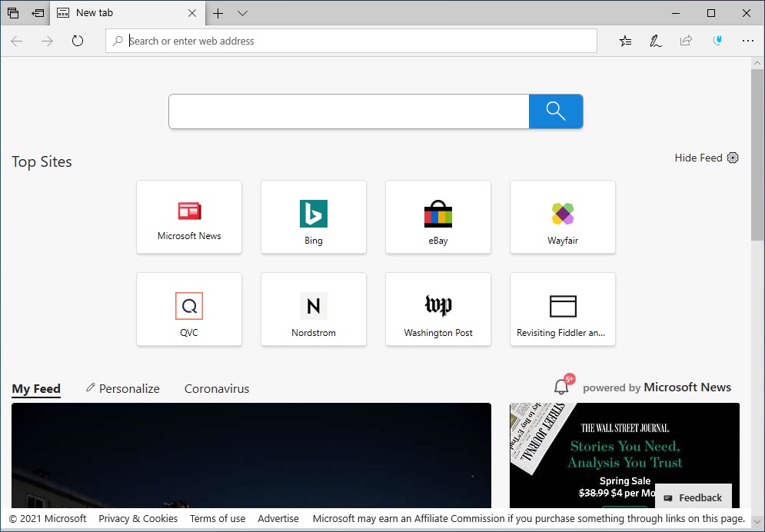This screenshot has height=532, width=765.
Task: Switch to the Coronavirus tab
Action: point(217,389)
